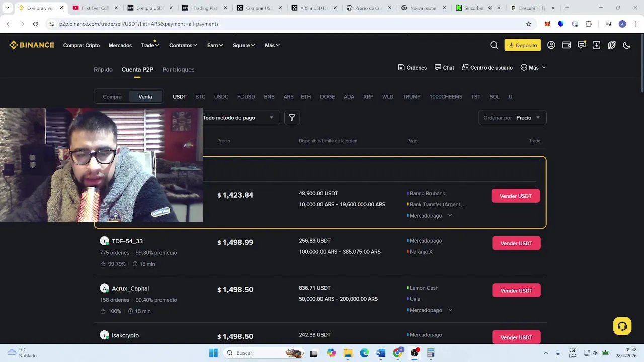Select the TRUMP coin tab

click(411, 97)
